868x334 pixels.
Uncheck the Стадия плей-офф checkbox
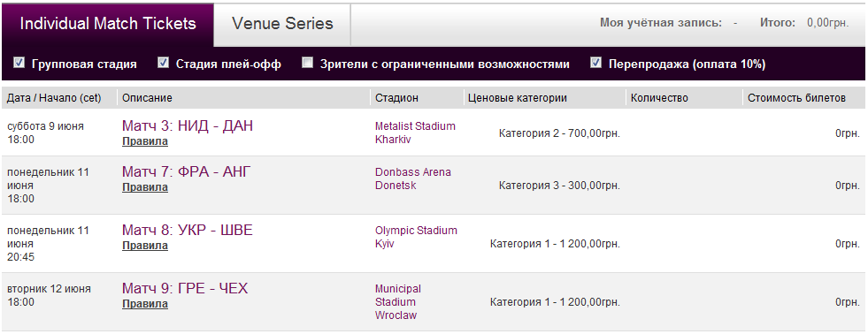coord(164,63)
